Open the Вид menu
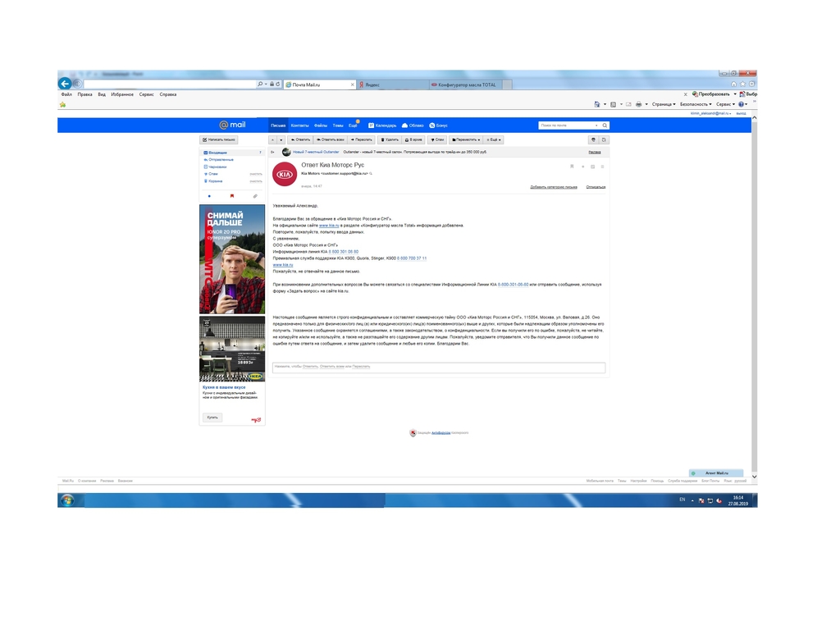This screenshot has width=840, height=630. point(102,94)
